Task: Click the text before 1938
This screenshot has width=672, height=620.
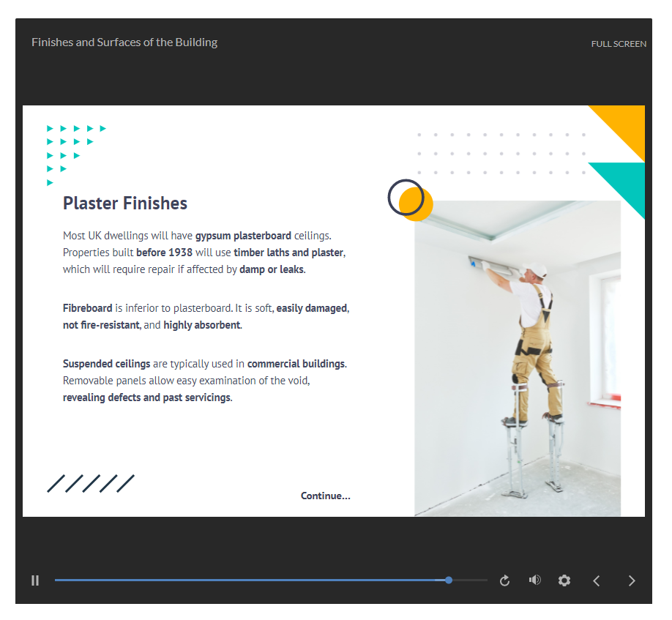Action: click(x=164, y=253)
